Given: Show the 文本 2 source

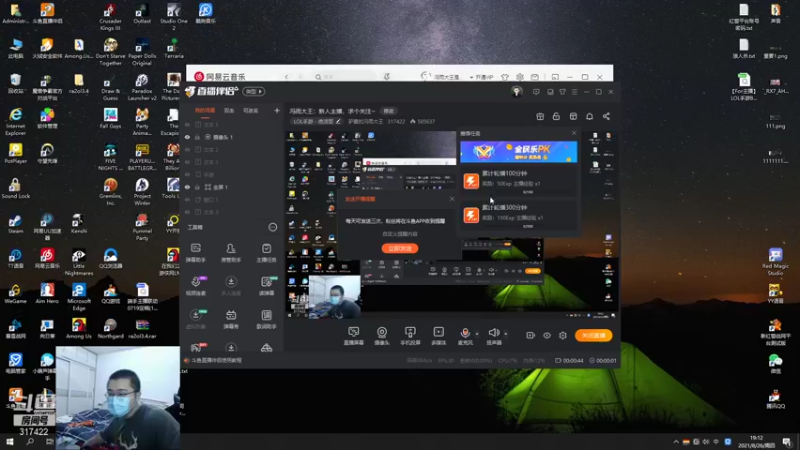Looking at the screenshot, I should (187, 149).
